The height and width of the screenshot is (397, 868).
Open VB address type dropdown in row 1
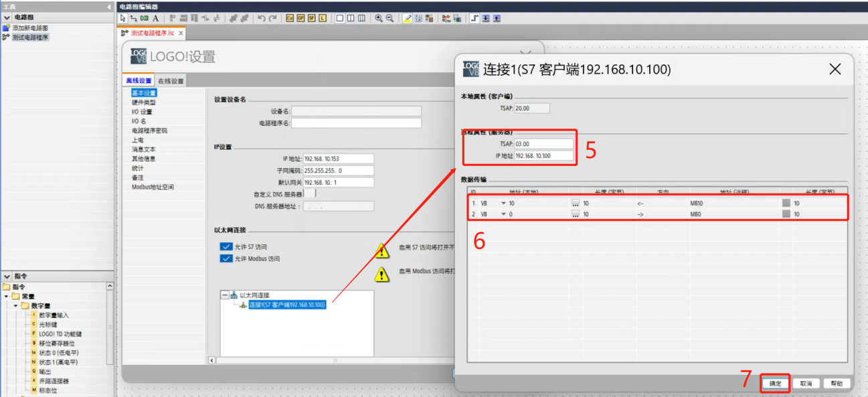click(503, 203)
